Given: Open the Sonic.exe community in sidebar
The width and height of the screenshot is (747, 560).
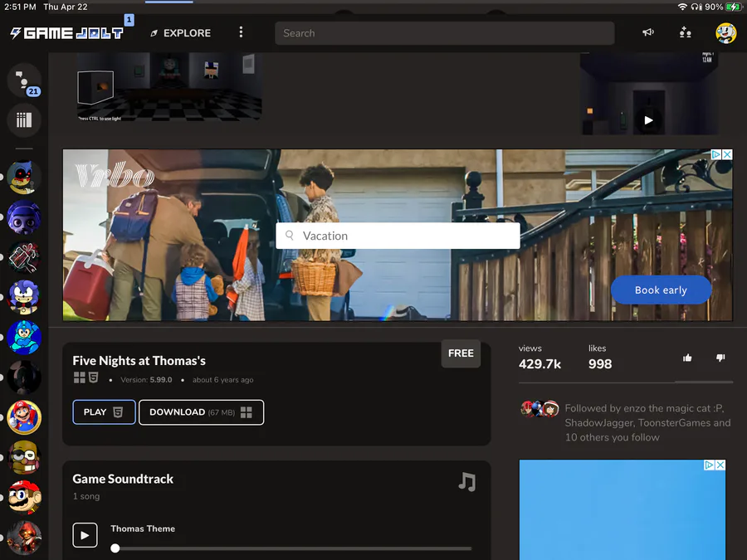Looking at the screenshot, I should pyautogui.click(x=24, y=178).
